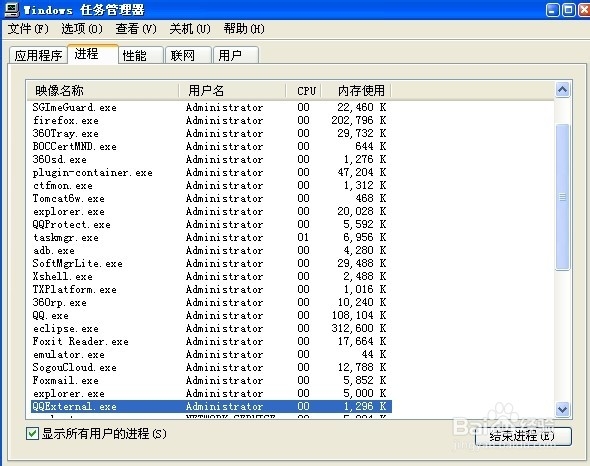Click the Task Manager title bar icon
The image size is (590, 466).
click(x=11, y=9)
